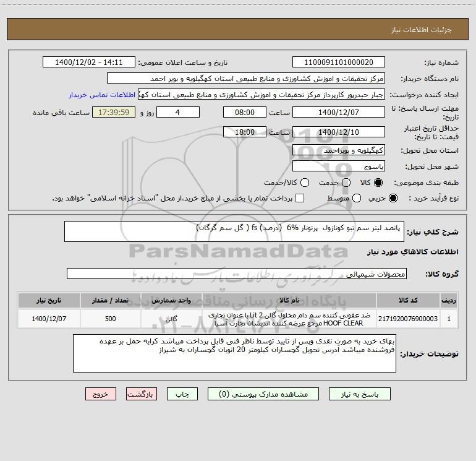Toggle Islamic treasury bonds payment checkbox
The height and width of the screenshot is (461, 476).
pyautogui.click(x=300, y=198)
